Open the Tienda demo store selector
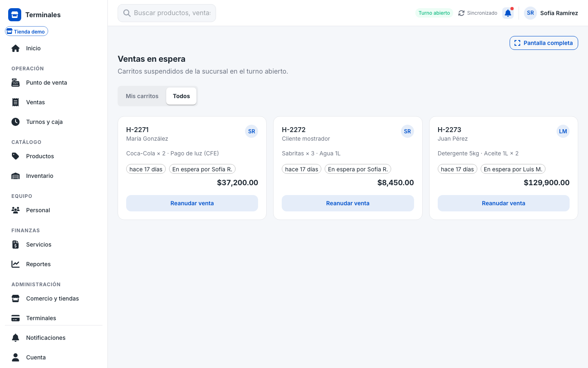Viewport: 588px width, 368px height. [27, 31]
